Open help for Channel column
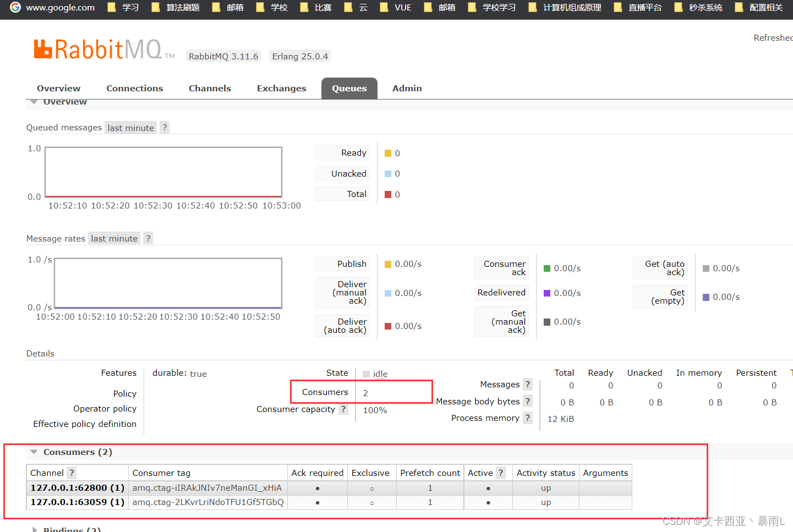Image resolution: width=793 pixels, height=532 pixels. (x=72, y=473)
